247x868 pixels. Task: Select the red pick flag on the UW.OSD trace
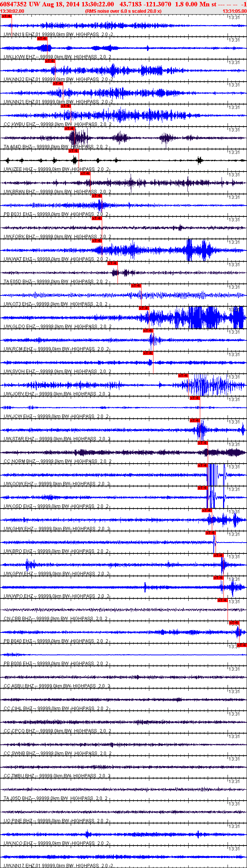(x=202, y=488)
